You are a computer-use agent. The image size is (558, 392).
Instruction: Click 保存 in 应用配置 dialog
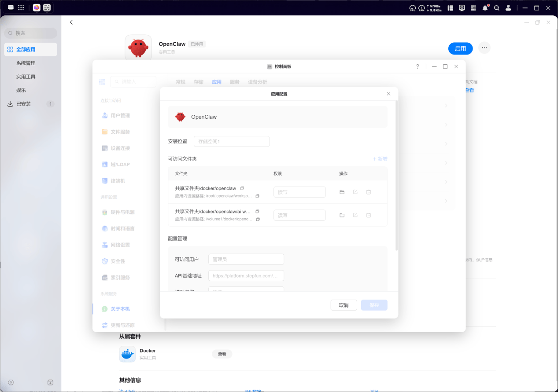374,305
